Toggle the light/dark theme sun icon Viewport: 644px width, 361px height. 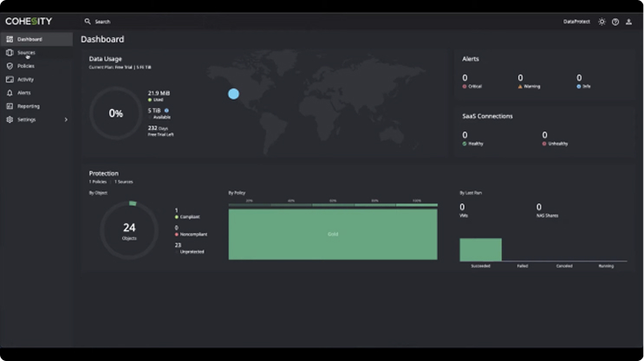[x=602, y=22]
